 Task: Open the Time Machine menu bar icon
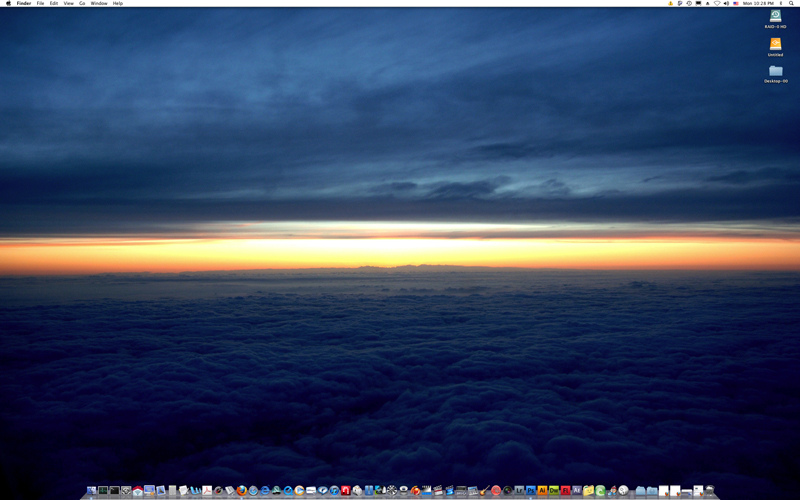pyautogui.click(x=689, y=3)
